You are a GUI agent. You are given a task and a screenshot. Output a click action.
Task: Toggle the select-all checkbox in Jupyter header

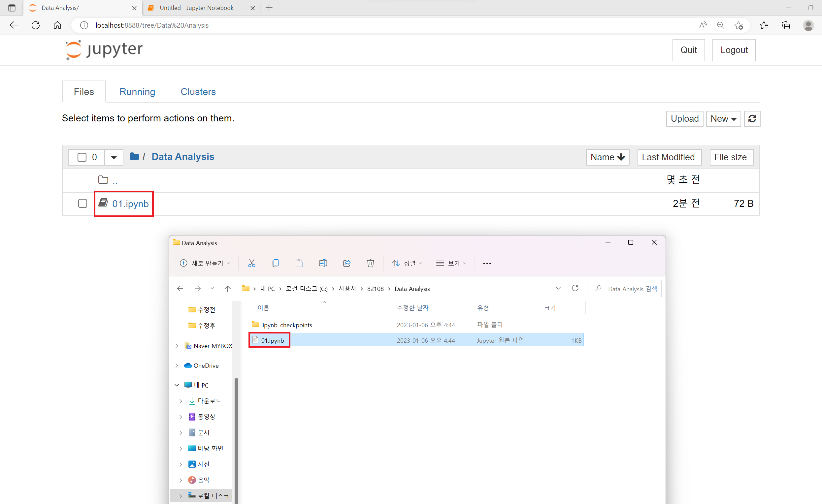click(x=82, y=157)
